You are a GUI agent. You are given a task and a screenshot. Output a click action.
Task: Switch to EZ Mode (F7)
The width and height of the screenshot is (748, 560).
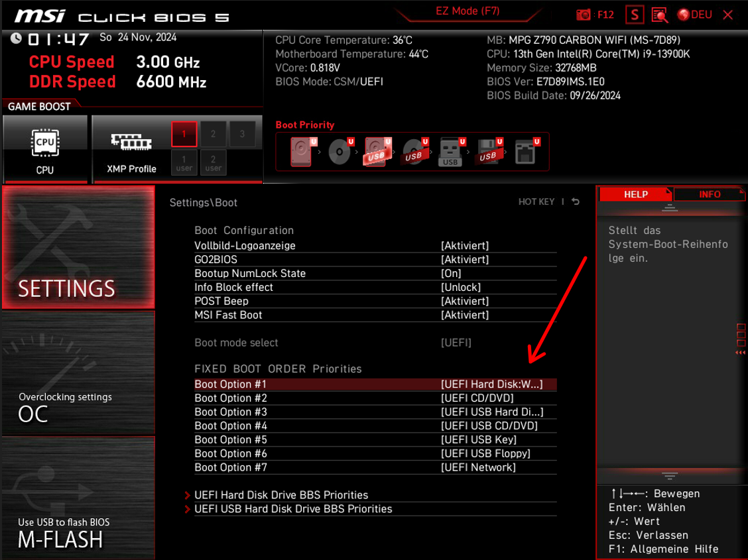467,11
